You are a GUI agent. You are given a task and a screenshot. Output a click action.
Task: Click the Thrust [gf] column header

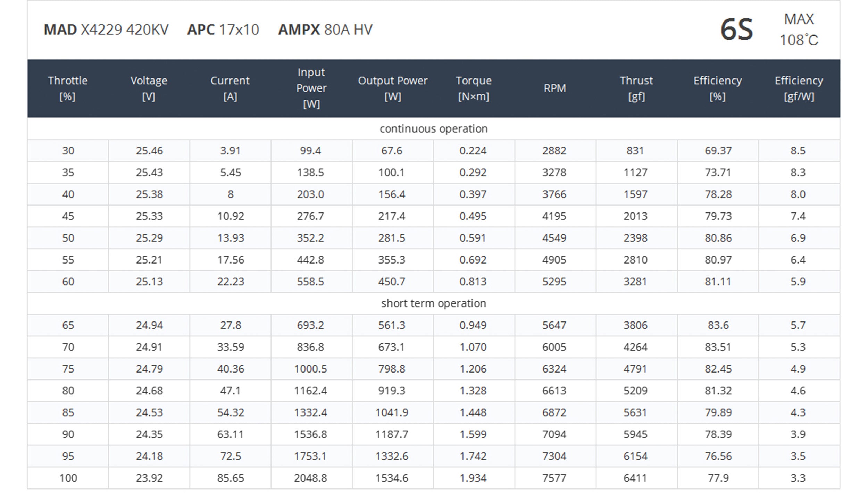[x=636, y=88]
